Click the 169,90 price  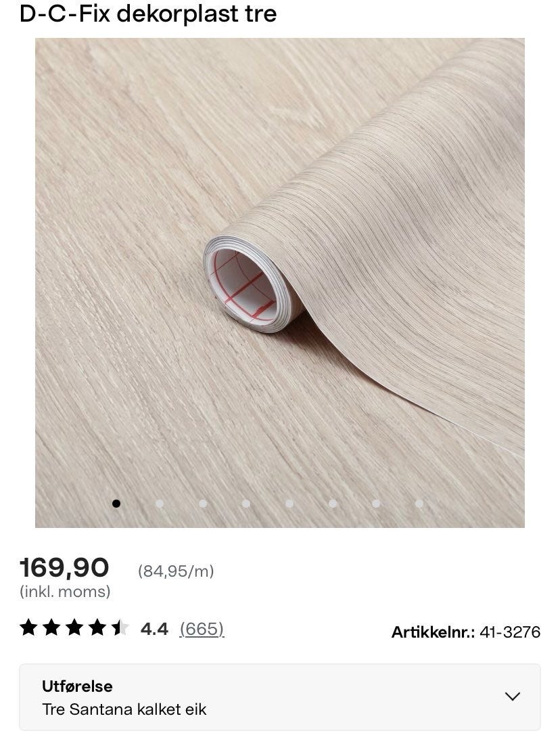64,568
